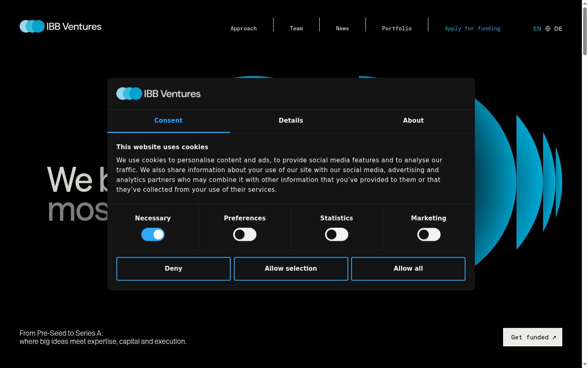The image size is (588, 368).
Task: Click the Get funded button
Action: point(532,337)
